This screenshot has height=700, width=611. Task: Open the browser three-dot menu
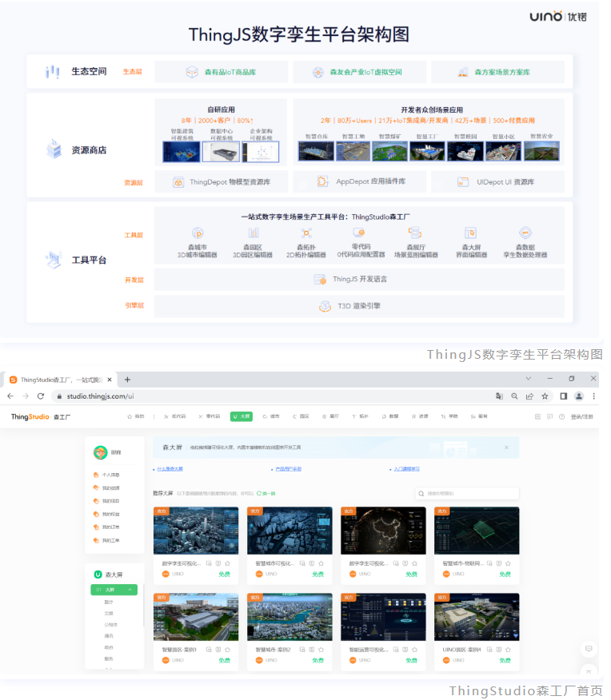pyautogui.click(x=593, y=396)
